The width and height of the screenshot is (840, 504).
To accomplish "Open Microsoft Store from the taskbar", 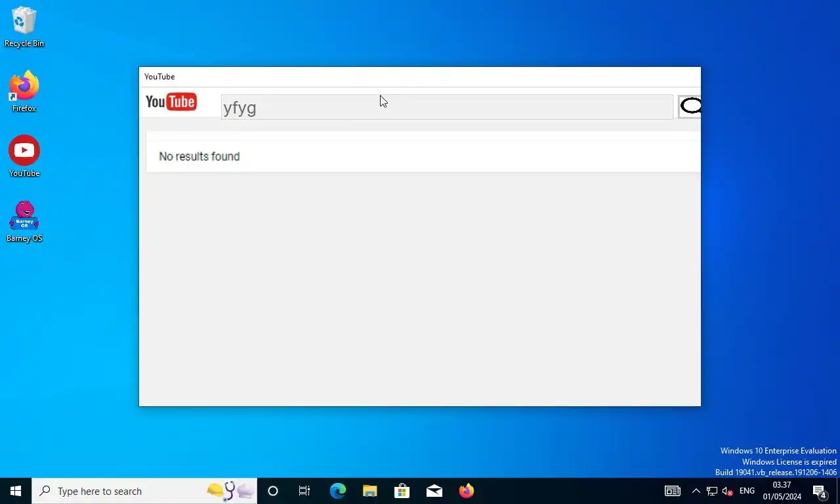I will (x=402, y=491).
